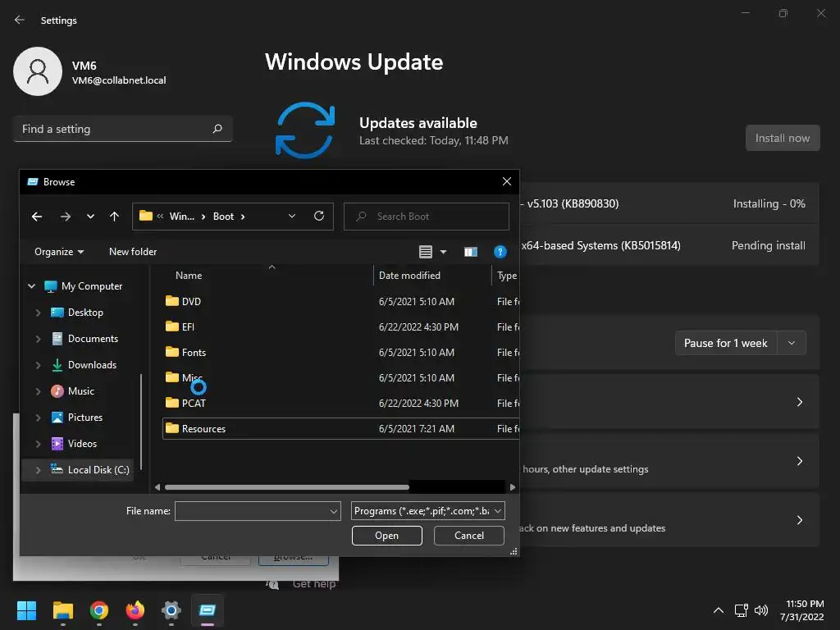Image resolution: width=840 pixels, height=630 pixels.
Task: Click the horizontal scrollbar in file list
Action: pos(287,487)
